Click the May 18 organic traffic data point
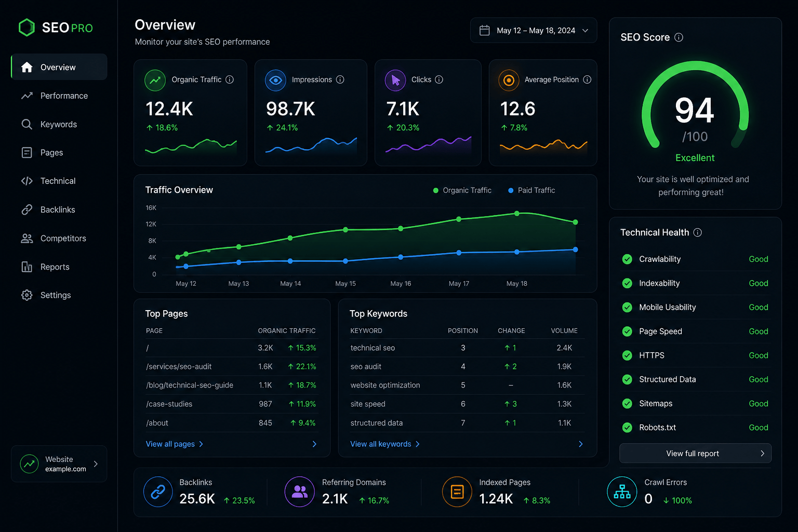 pyautogui.click(x=517, y=214)
